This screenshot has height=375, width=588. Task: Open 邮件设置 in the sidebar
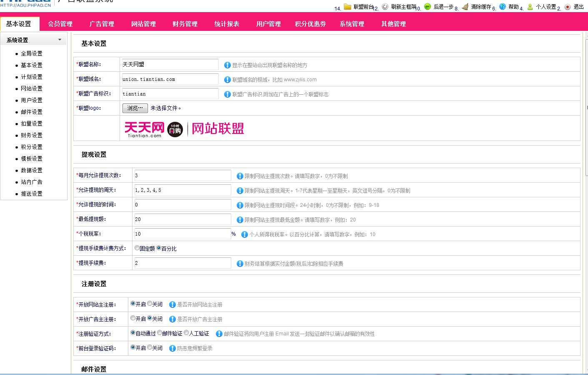click(32, 112)
